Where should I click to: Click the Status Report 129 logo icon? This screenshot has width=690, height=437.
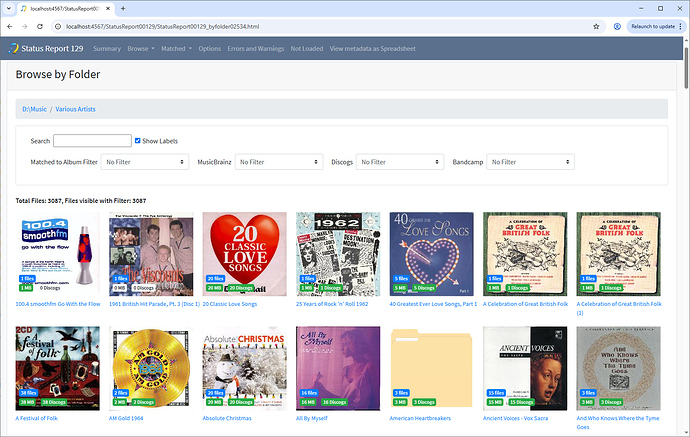14,48
